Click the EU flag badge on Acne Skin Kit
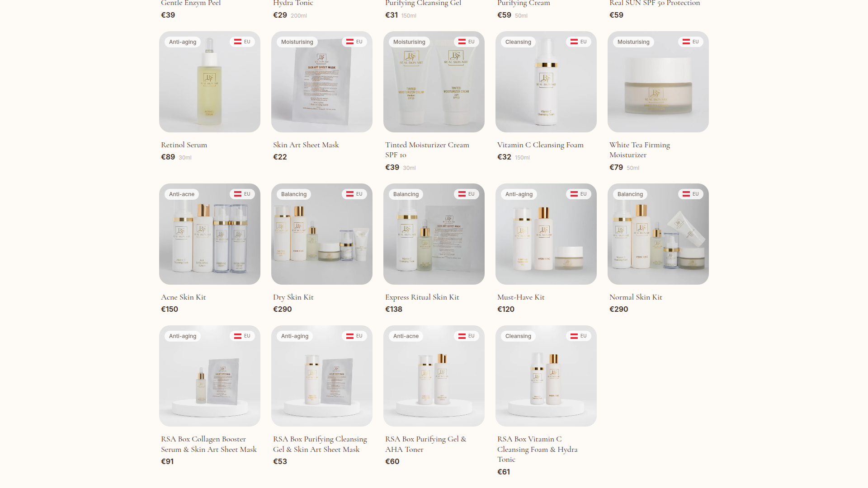The width and height of the screenshot is (868, 488). pyautogui.click(x=242, y=194)
